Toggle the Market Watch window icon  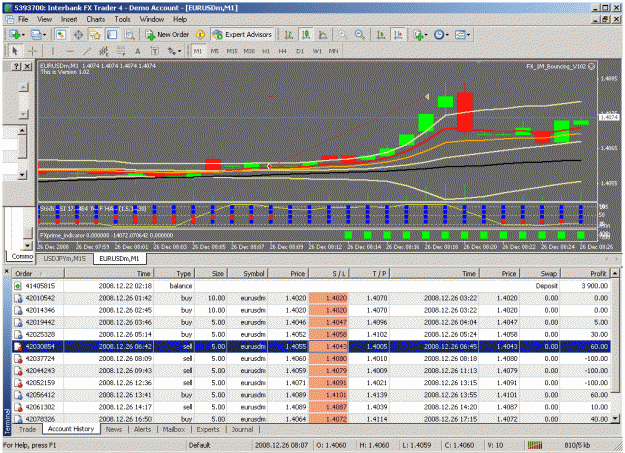(61, 35)
